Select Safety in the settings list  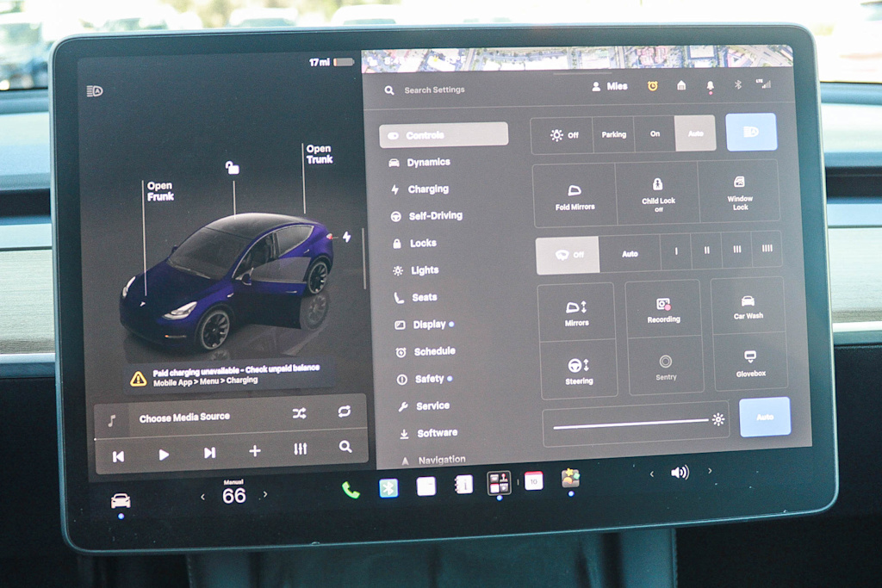point(424,379)
